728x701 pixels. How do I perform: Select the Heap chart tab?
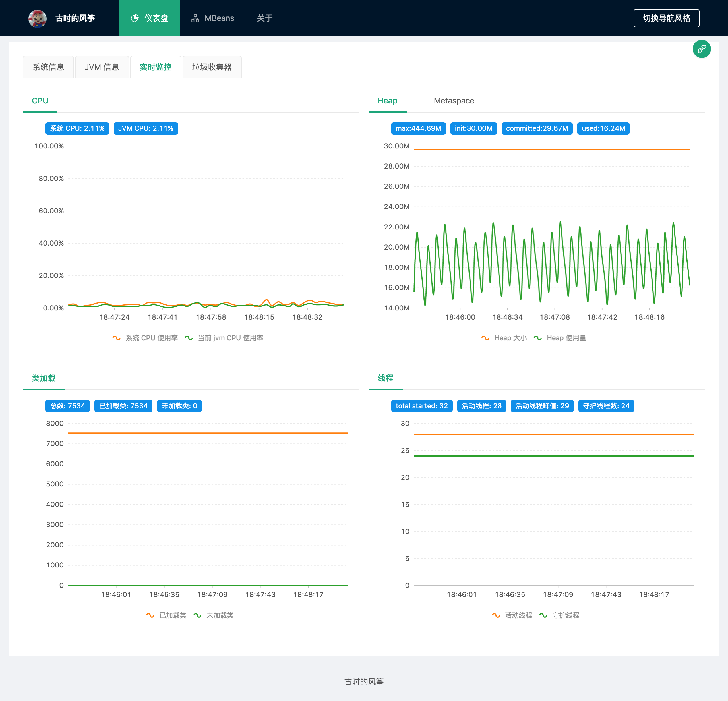pyautogui.click(x=387, y=101)
